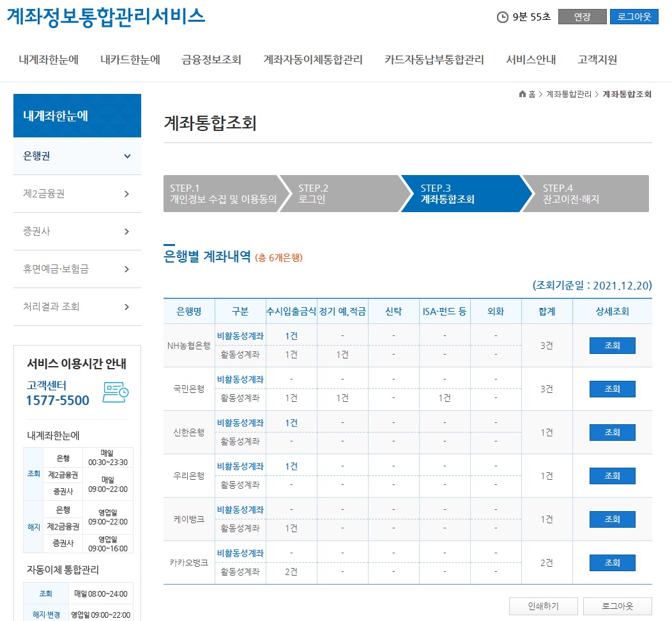Click 계좌통합조회 breadcrumb item

(x=627, y=95)
